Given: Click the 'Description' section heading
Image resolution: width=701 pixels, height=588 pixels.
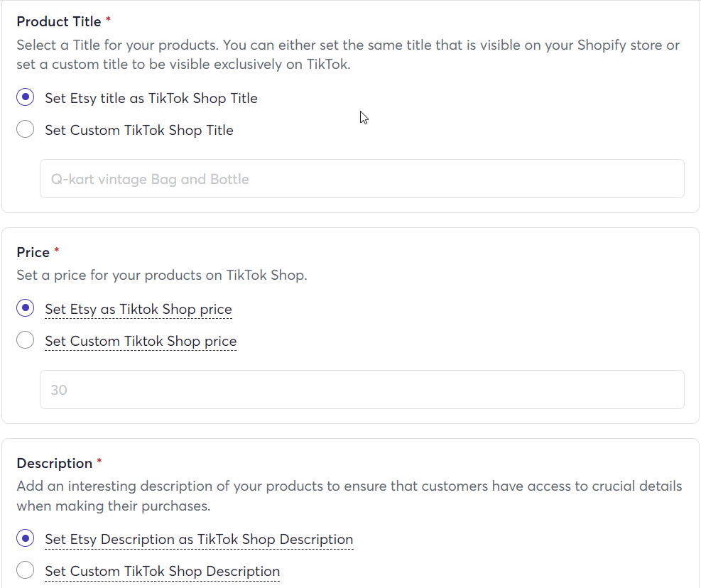Looking at the screenshot, I should [55, 463].
